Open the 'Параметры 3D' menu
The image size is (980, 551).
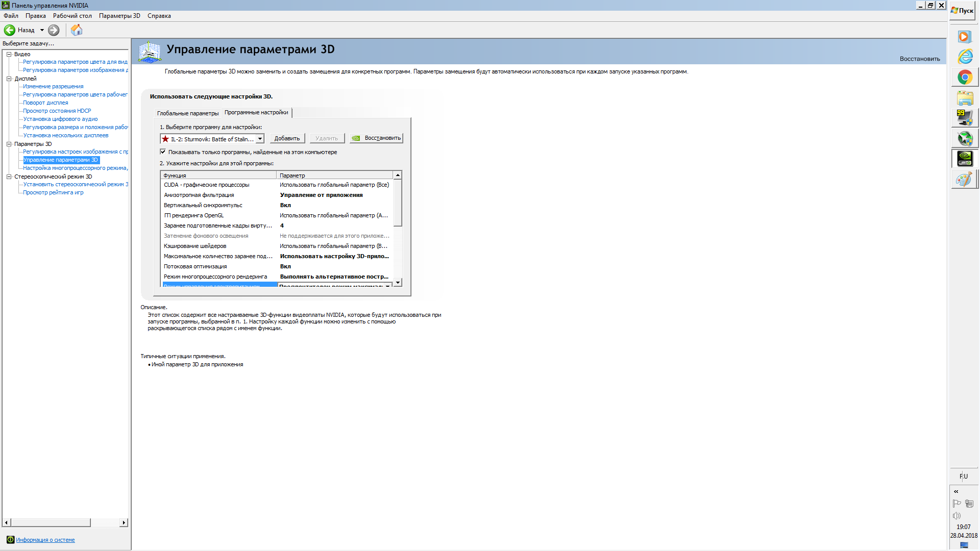(x=119, y=16)
